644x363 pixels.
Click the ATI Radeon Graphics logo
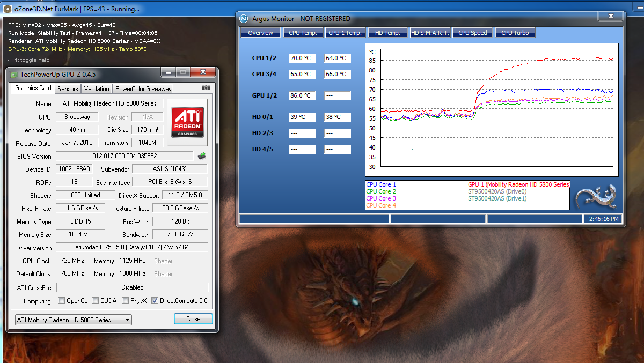(187, 123)
